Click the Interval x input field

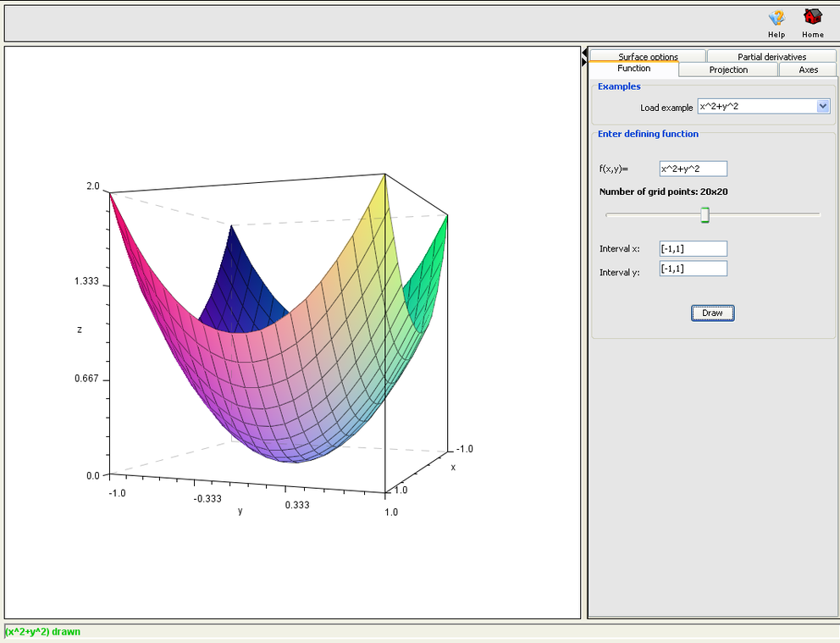[x=693, y=248]
